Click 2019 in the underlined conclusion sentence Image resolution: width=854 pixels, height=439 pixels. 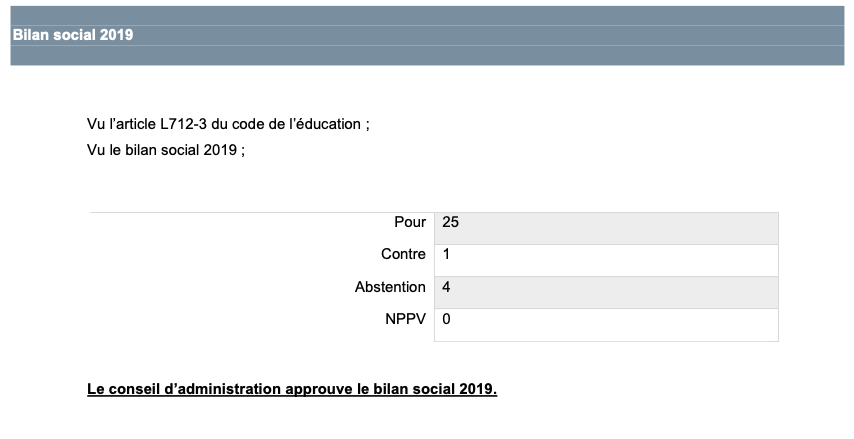[x=478, y=389]
